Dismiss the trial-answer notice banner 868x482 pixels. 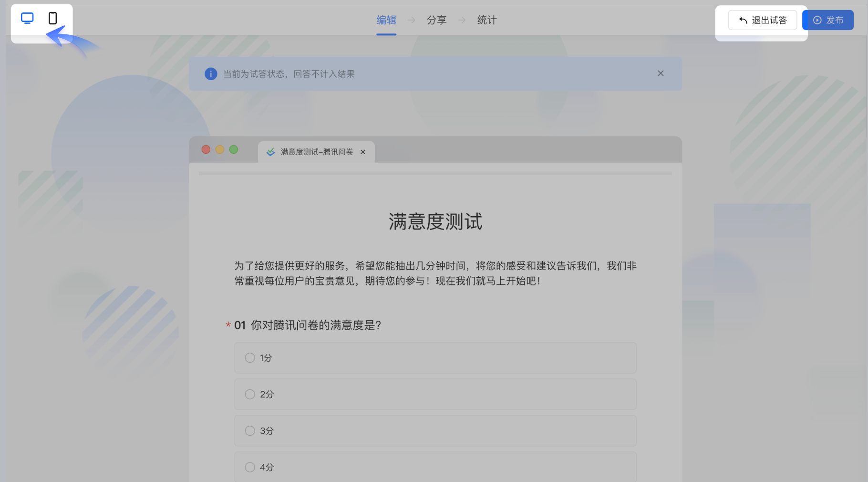click(661, 73)
